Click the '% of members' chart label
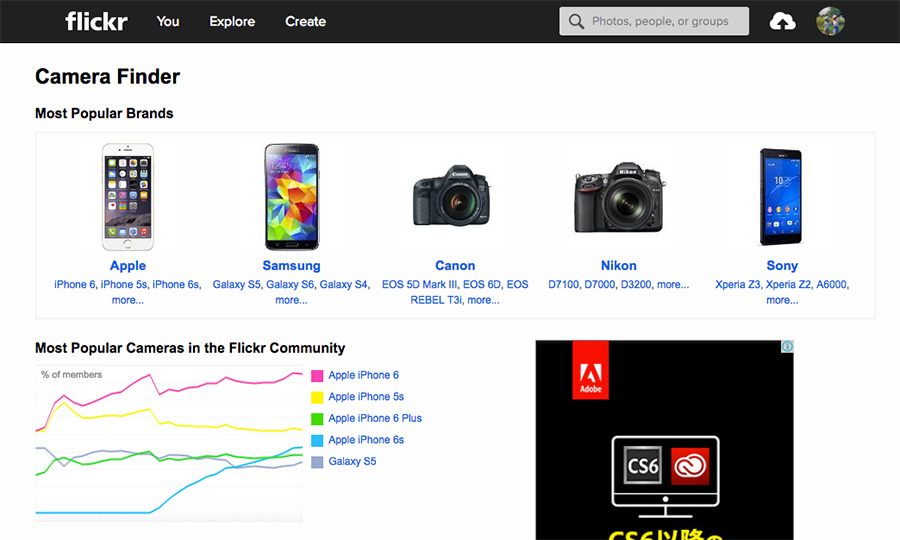 click(71, 375)
